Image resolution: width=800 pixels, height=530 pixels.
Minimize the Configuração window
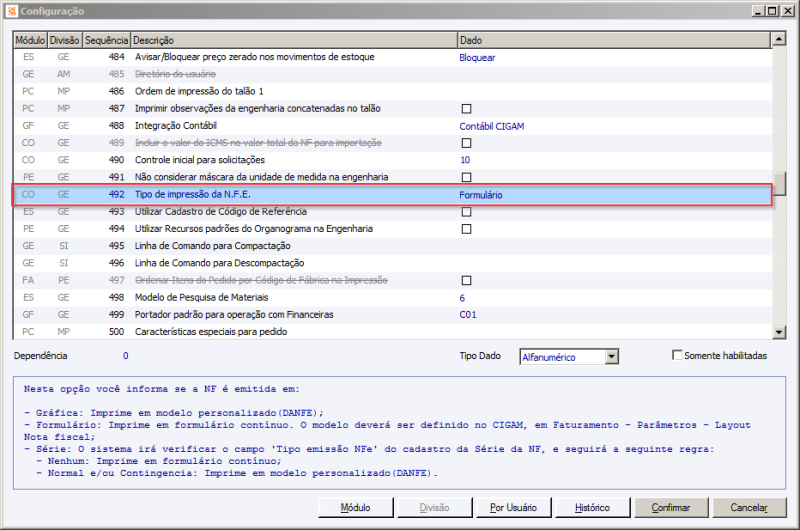pyautogui.click(x=758, y=11)
